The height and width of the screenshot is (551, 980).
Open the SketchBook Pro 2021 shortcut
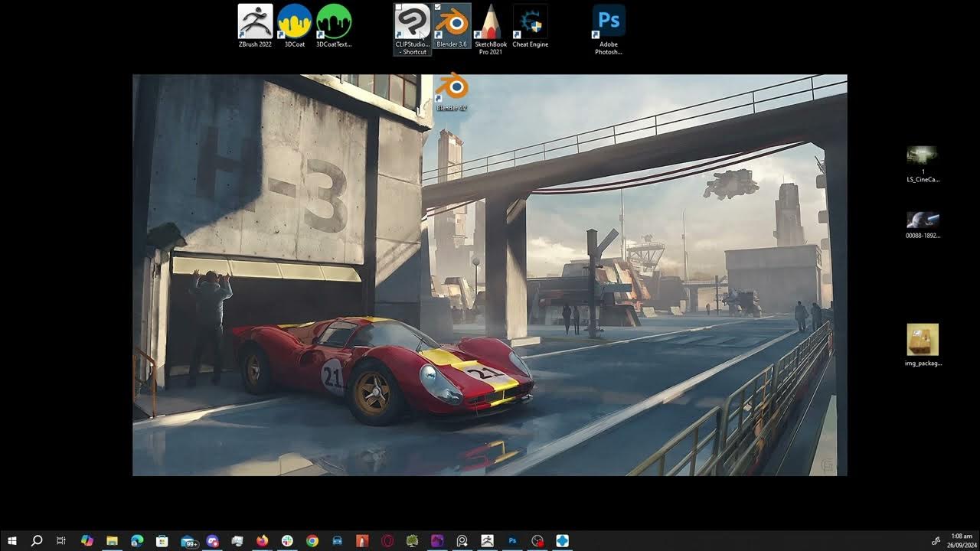pyautogui.click(x=491, y=29)
